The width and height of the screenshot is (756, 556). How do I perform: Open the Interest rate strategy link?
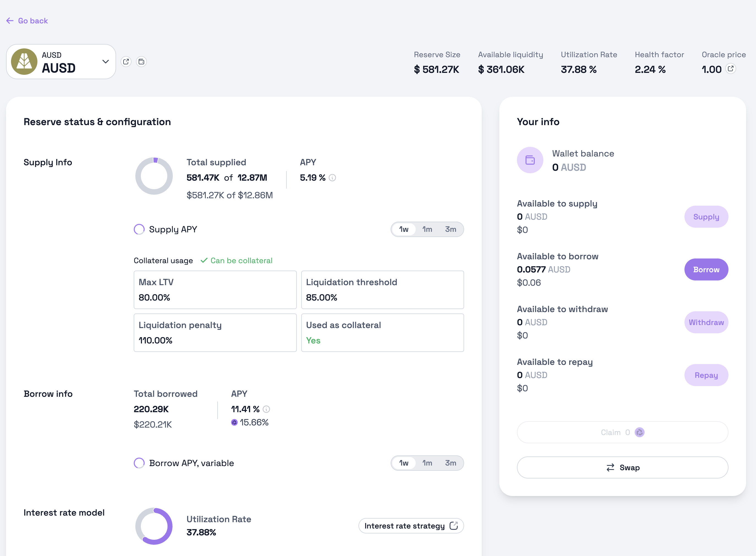pos(411,526)
